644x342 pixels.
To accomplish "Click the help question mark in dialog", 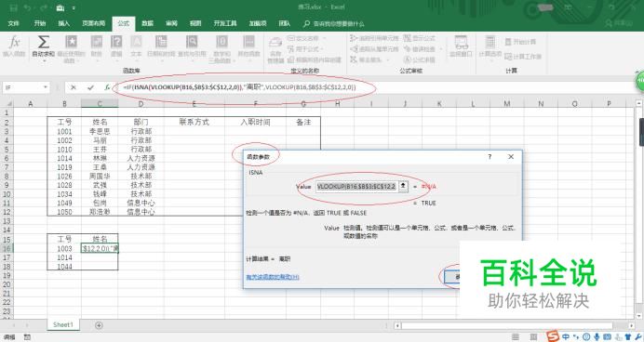I will click(490, 157).
